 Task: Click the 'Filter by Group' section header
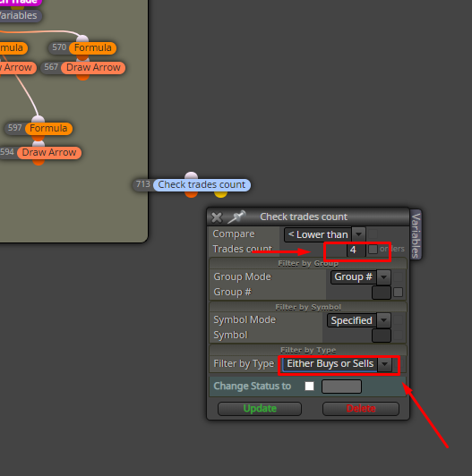click(x=308, y=263)
